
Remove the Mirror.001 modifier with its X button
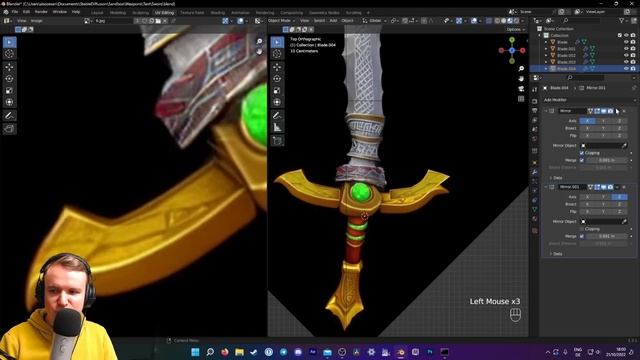pos(624,187)
